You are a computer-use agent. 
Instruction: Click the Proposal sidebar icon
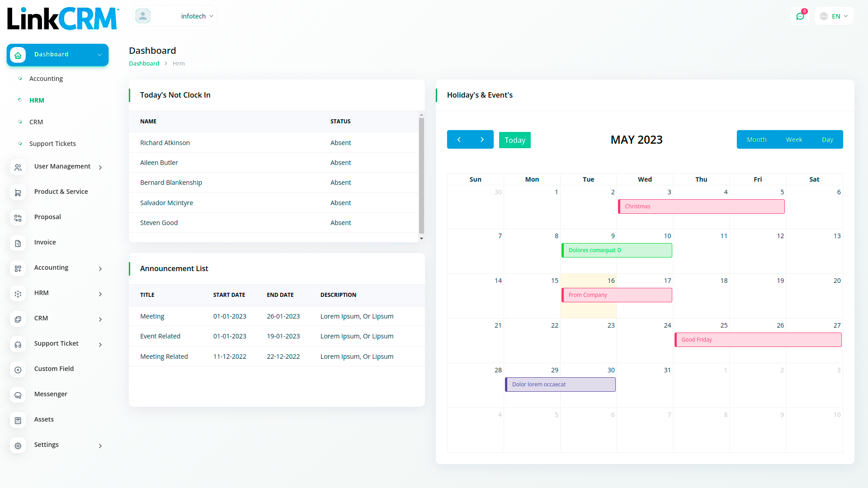pos(18,218)
